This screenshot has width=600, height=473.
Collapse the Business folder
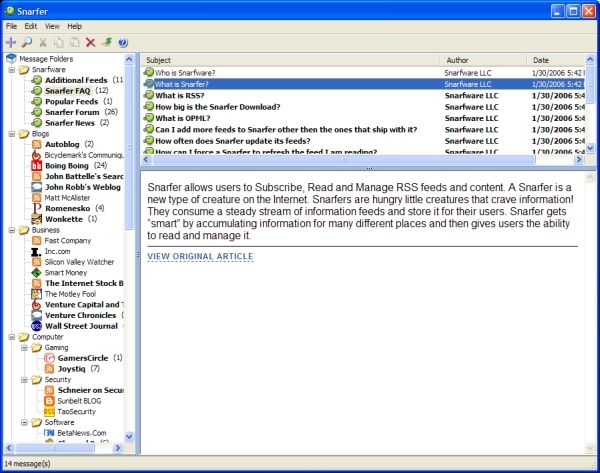[x=12, y=230]
